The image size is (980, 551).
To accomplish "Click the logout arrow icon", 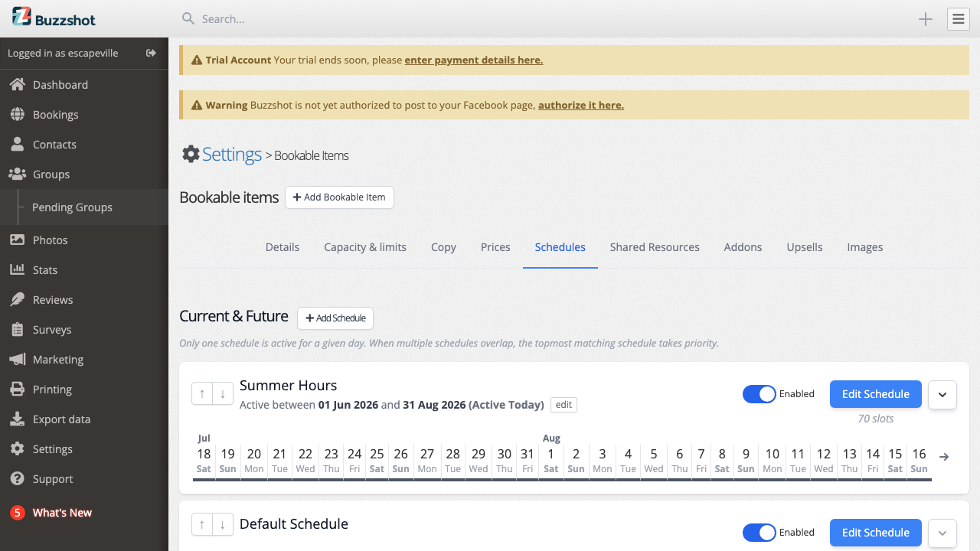I will (152, 53).
